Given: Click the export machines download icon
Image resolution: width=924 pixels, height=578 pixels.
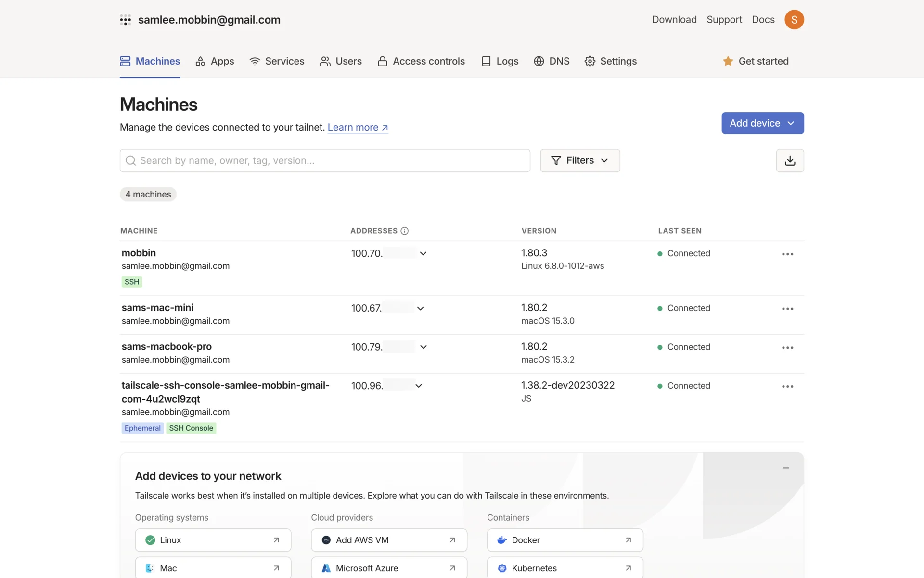Looking at the screenshot, I should pyautogui.click(x=790, y=160).
